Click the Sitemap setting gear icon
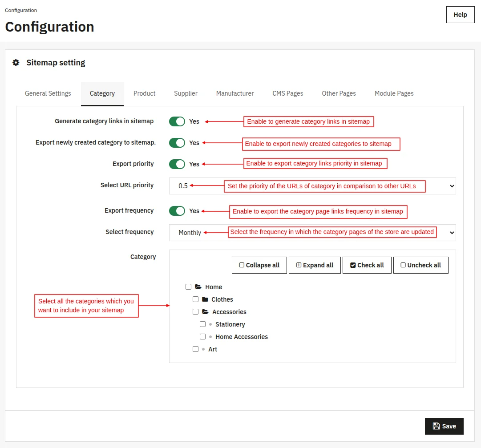The width and height of the screenshot is (481, 448). (16, 63)
